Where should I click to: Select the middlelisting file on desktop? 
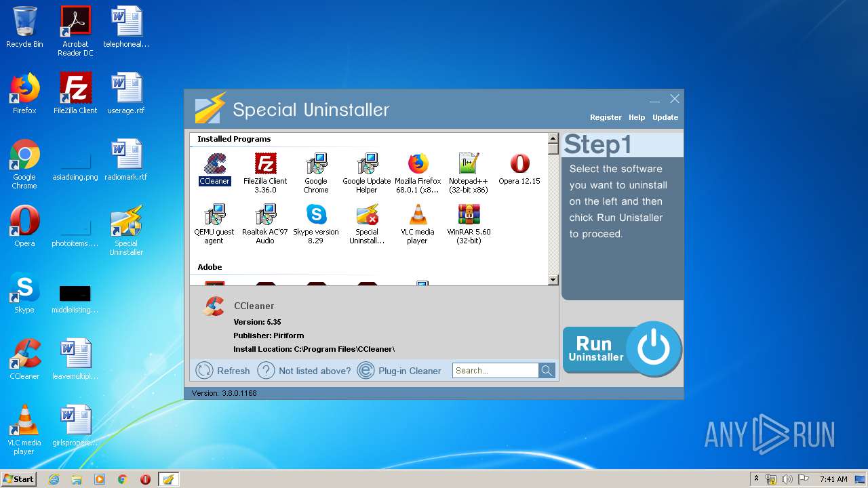[75, 299]
